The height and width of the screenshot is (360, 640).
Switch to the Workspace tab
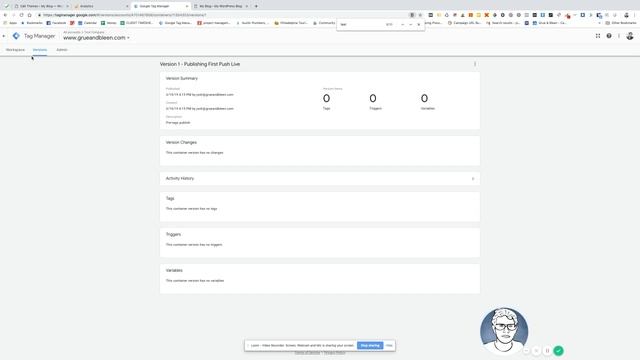tap(15, 50)
